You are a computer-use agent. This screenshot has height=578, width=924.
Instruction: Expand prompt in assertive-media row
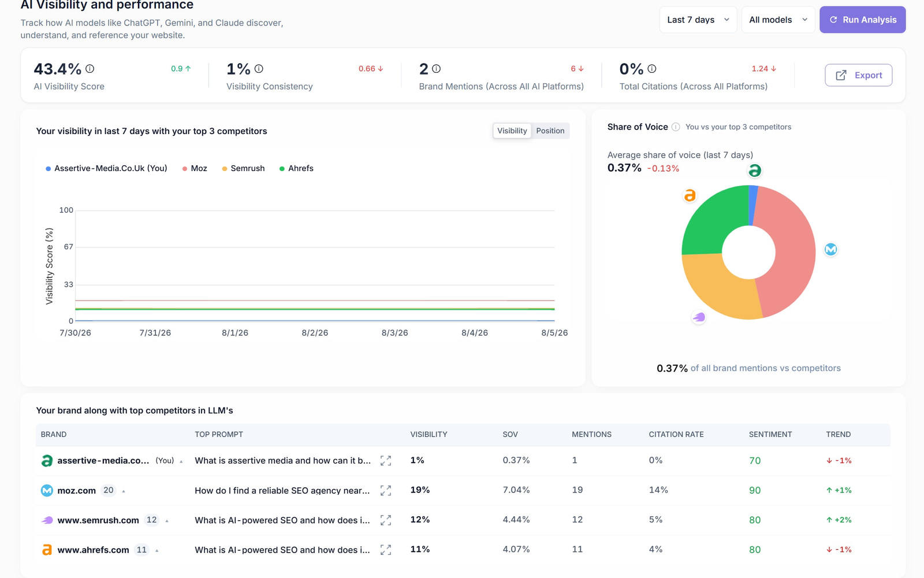coord(386,461)
